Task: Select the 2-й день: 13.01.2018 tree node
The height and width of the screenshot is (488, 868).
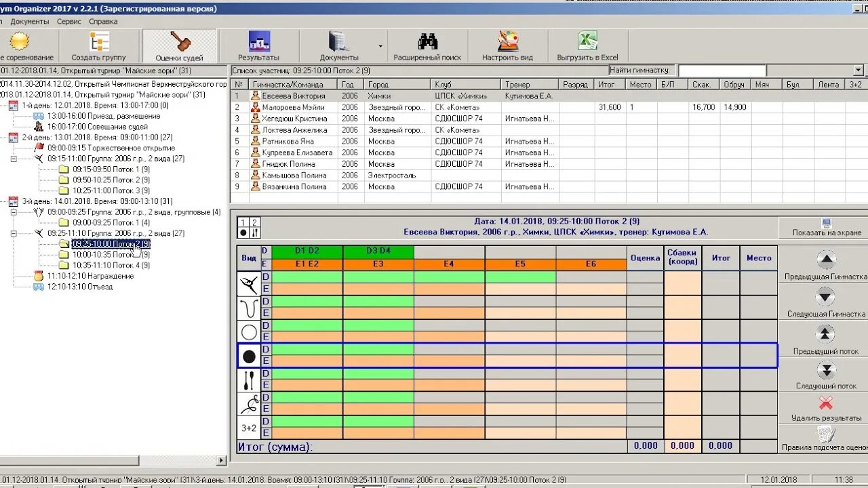Action: [x=96, y=137]
